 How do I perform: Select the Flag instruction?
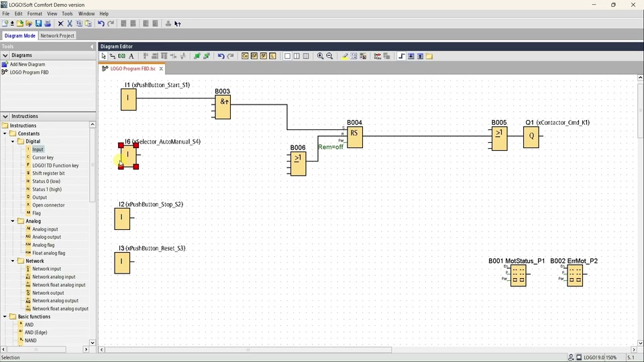36,213
